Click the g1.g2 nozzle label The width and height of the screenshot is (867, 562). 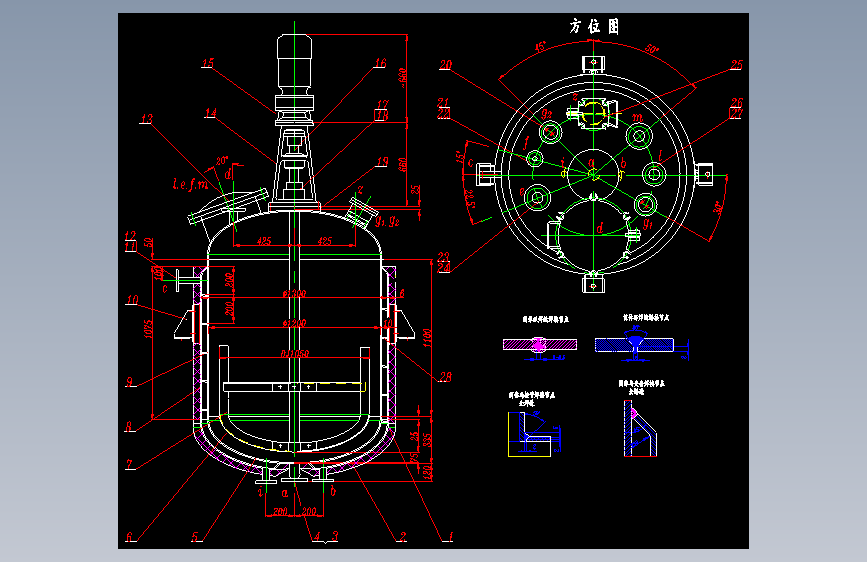coord(387,221)
